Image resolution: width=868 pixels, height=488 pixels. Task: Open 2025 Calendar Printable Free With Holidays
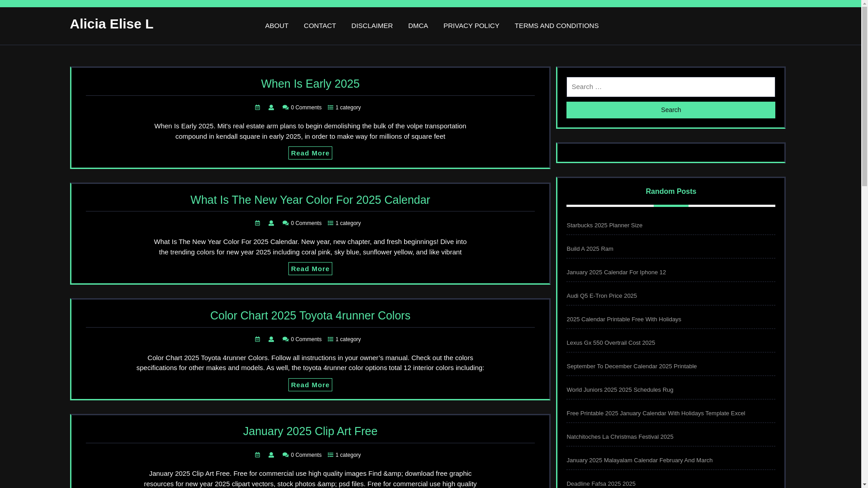click(x=624, y=319)
